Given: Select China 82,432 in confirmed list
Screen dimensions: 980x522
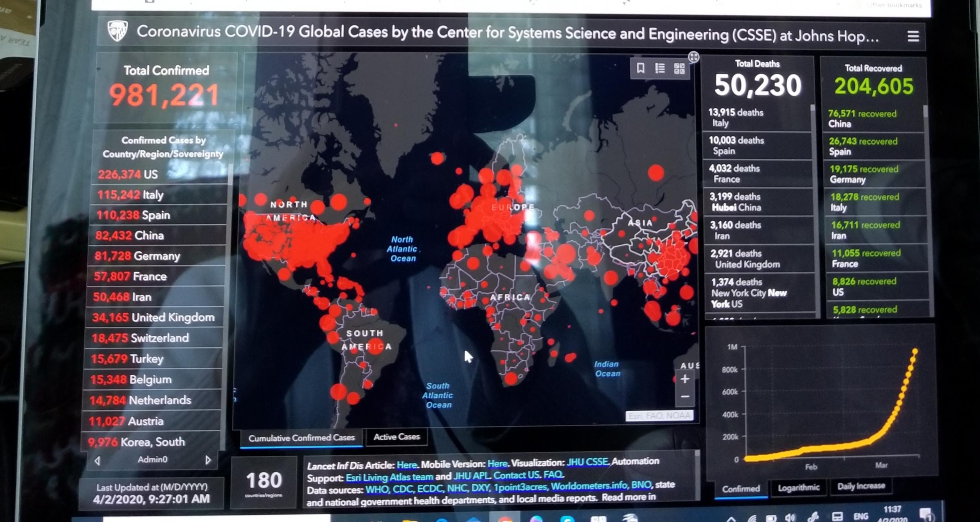Looking at the screenshot, I should coord(157,235).
